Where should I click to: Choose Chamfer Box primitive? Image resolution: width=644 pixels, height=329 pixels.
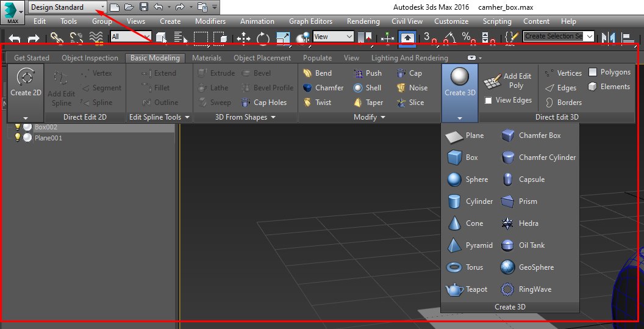point(531,136)
